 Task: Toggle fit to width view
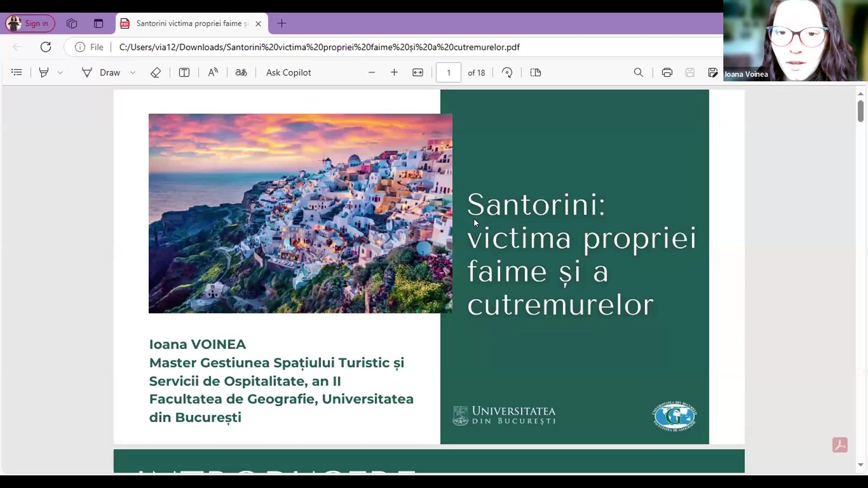click(418, 72)
